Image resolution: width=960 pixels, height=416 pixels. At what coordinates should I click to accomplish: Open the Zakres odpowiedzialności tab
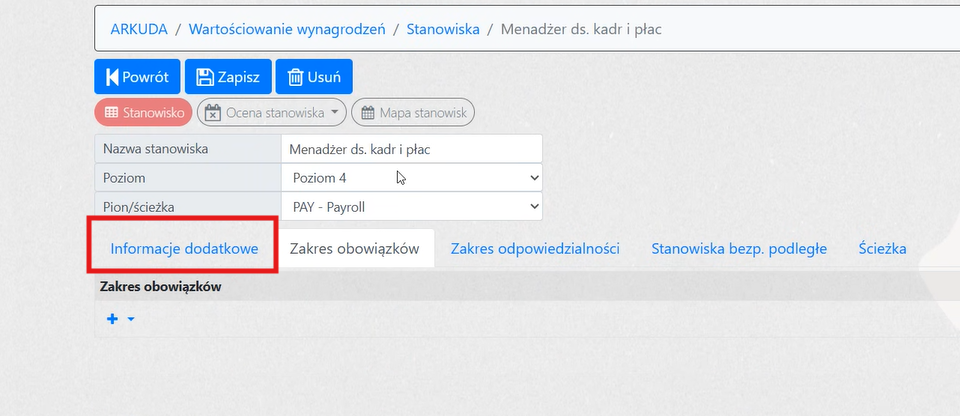(534, 249)
